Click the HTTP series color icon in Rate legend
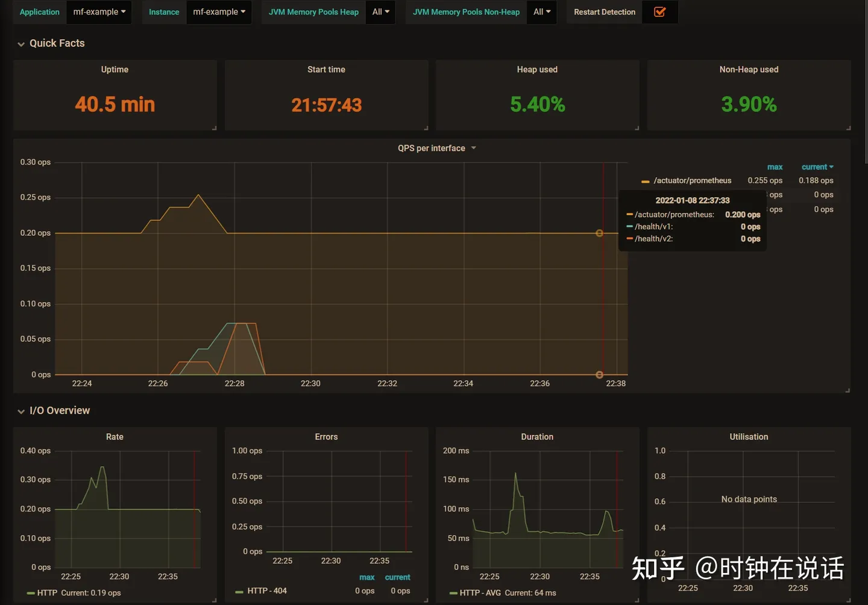Image resolution: width=868 pixels, height=605 pixels. pyautogui.click(x=31, y=594)
